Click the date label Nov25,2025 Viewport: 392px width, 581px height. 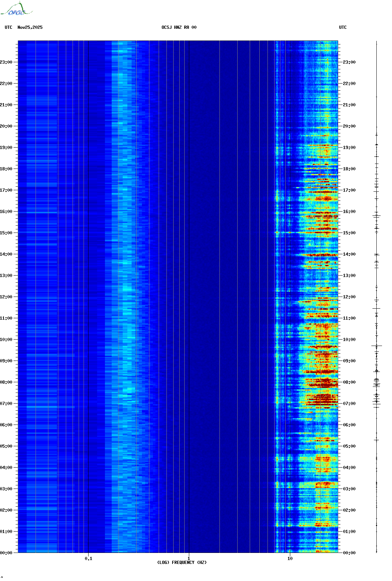[x=30, y=27]
